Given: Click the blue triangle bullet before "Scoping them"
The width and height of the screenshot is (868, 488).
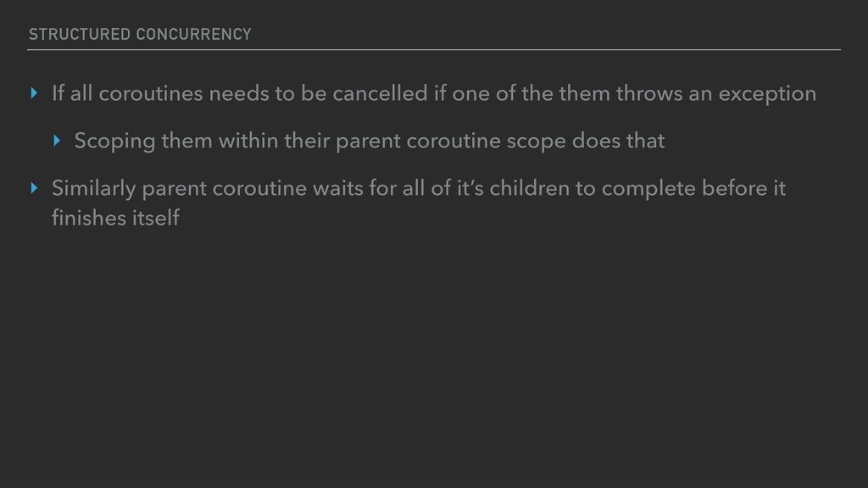Looking at the screenshot, I should click(x=57, y=141).
